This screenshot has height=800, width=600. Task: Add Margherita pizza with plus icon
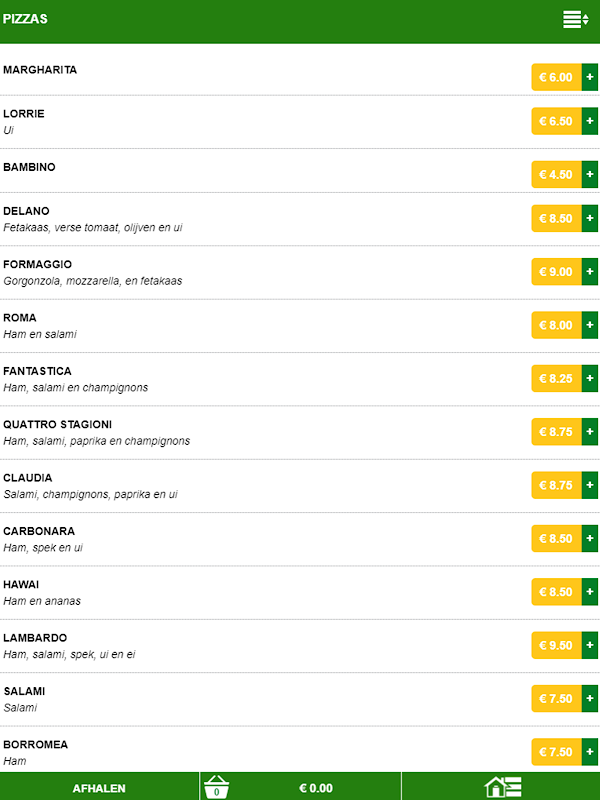(x=590, y=77)
